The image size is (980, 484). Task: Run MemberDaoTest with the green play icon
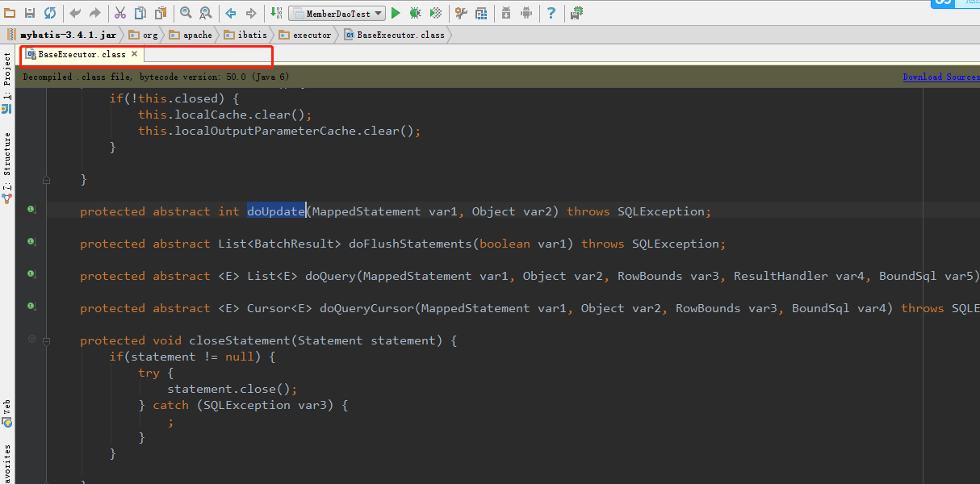396,13
